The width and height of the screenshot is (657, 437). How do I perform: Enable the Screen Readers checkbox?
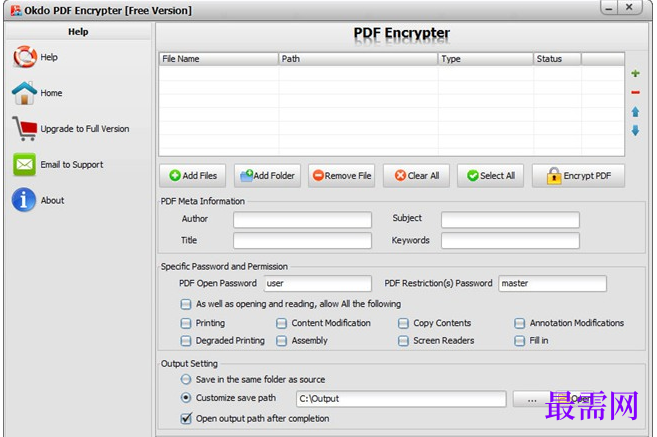(x=403, y=341)
